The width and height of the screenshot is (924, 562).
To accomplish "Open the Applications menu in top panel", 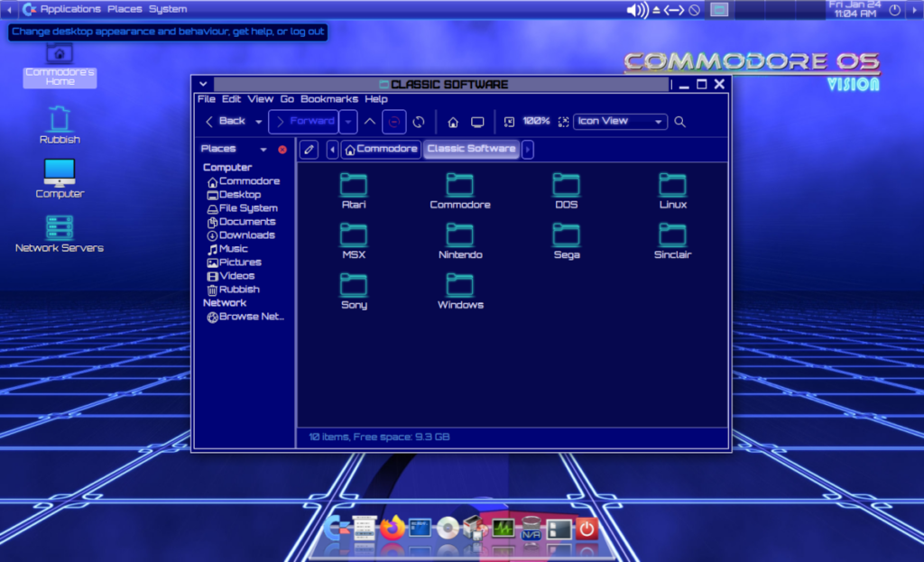I will [x=62, y=9].
